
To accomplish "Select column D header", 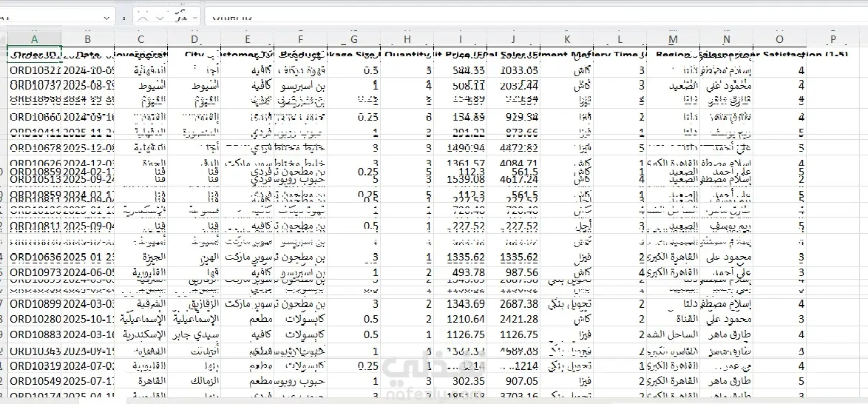I will point(194,38).
